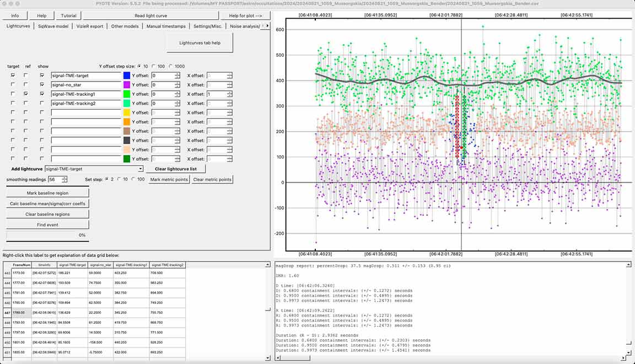Screen dimensions: 635x364
Task: Click the top-bar Help button
Action: [42, 16]
